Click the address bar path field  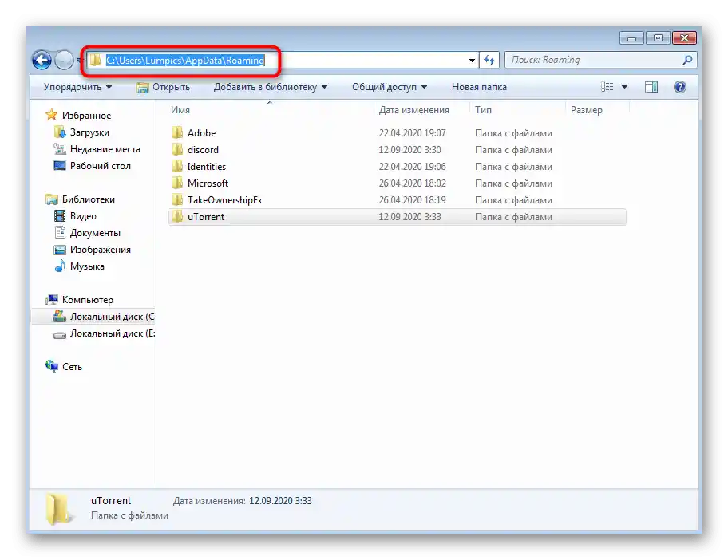pos(282,61)
